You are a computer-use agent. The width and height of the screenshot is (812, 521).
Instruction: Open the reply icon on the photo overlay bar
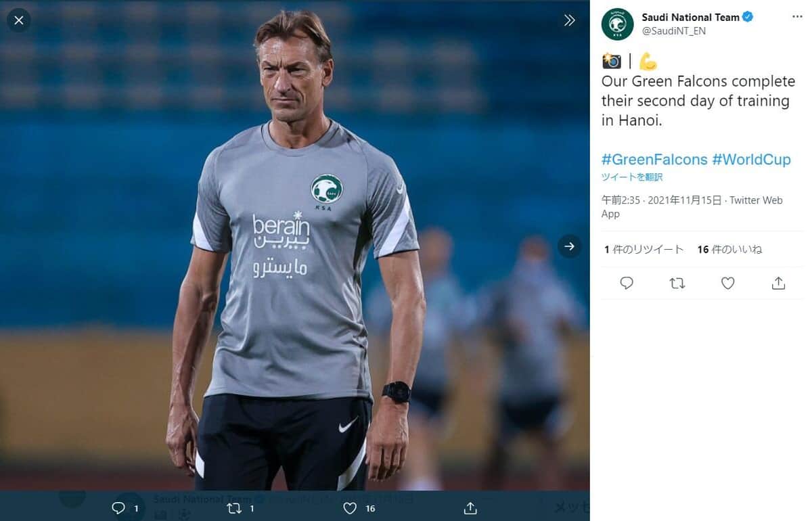point(119,507)
